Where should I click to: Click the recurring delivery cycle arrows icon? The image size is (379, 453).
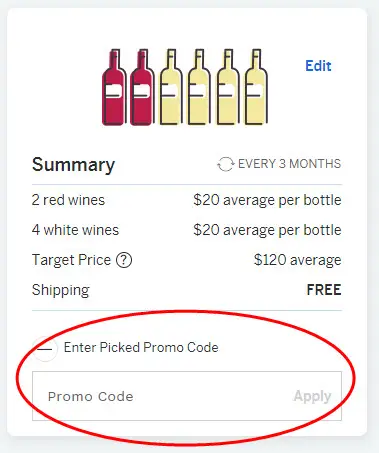[x=225, y=164]
